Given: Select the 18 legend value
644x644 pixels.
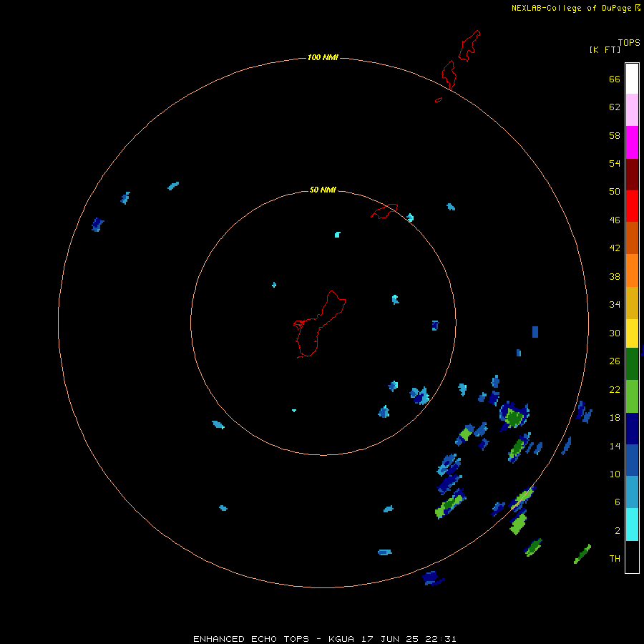Looking at the screenshot, I should pos(615,418).
